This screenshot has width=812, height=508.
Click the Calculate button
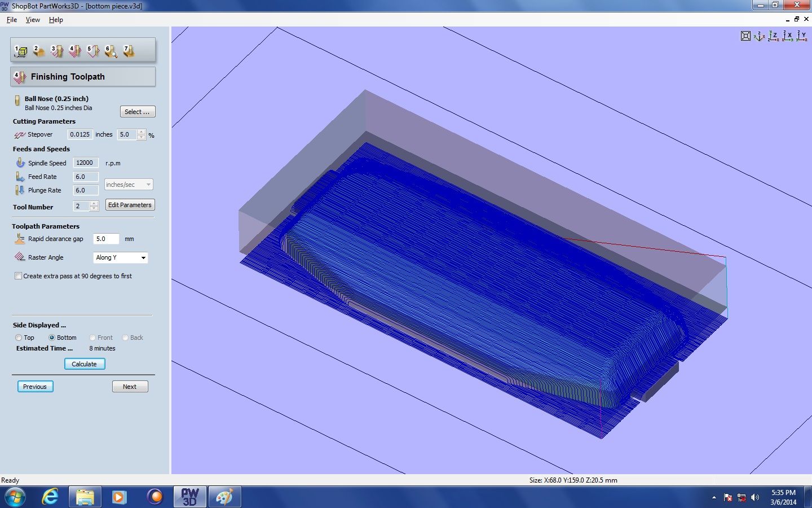84,364
